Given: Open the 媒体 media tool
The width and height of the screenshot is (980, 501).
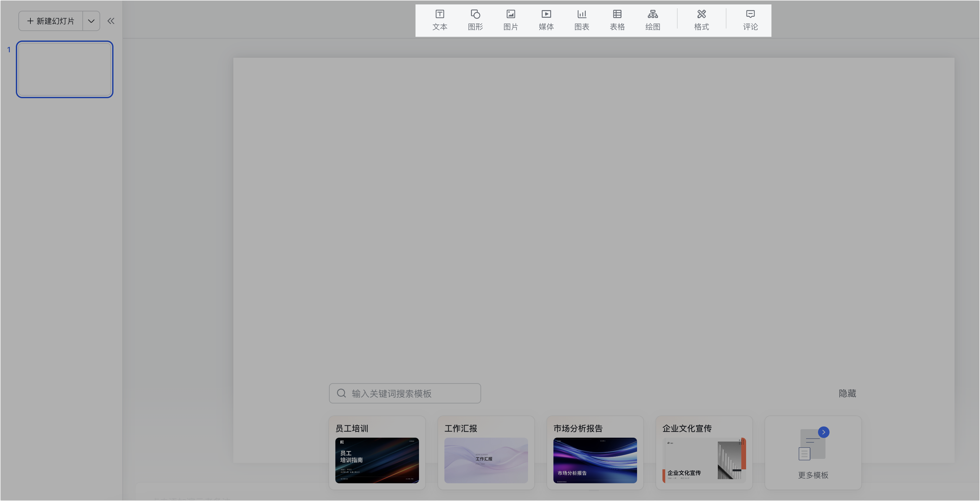Looking at the screenshot, I should tap(546, 20).
